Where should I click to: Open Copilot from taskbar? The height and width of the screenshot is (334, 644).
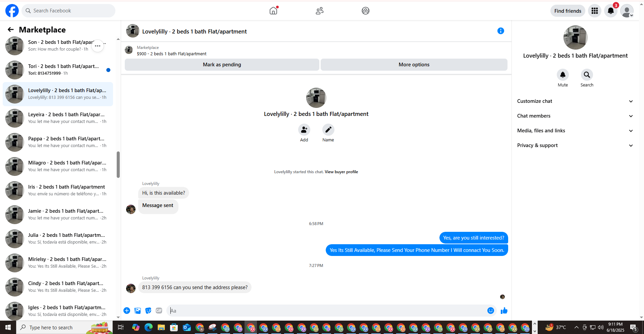coord(136,327)
